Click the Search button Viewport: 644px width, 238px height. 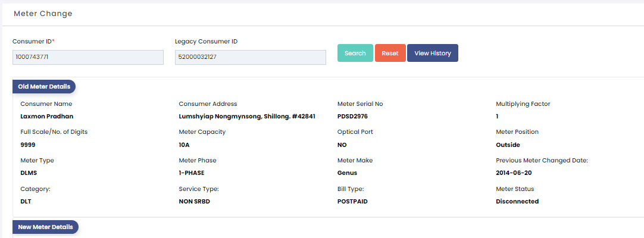[x=355, y=53]
